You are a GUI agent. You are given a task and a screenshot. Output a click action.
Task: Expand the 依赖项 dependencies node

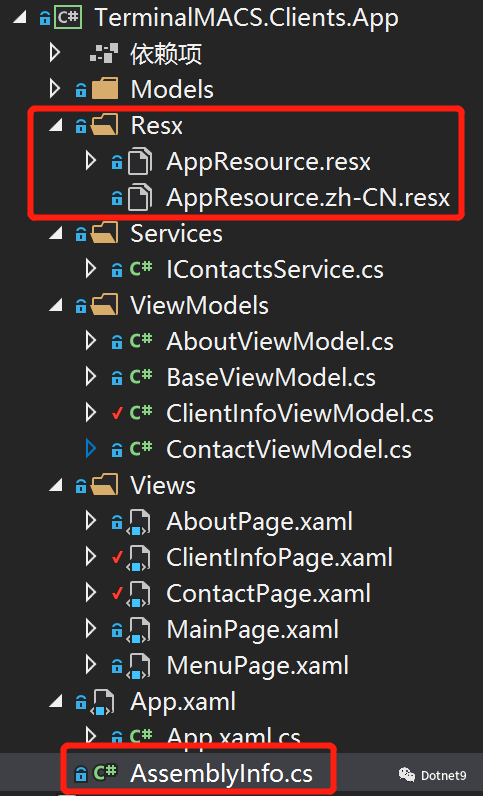click(55, 53)
